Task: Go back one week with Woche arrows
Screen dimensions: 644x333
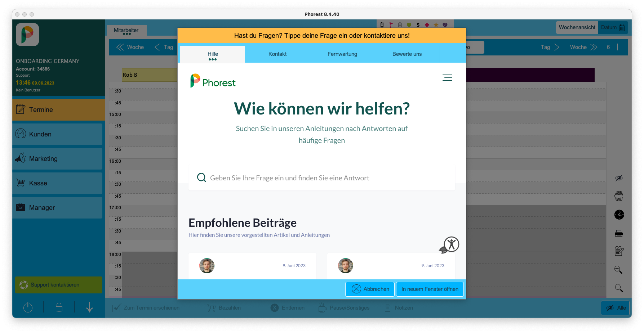Action: point(130,47)
